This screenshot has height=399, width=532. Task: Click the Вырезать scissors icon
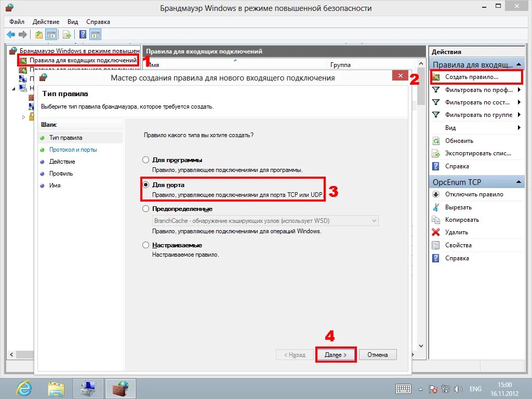click(x=436, y=207)
